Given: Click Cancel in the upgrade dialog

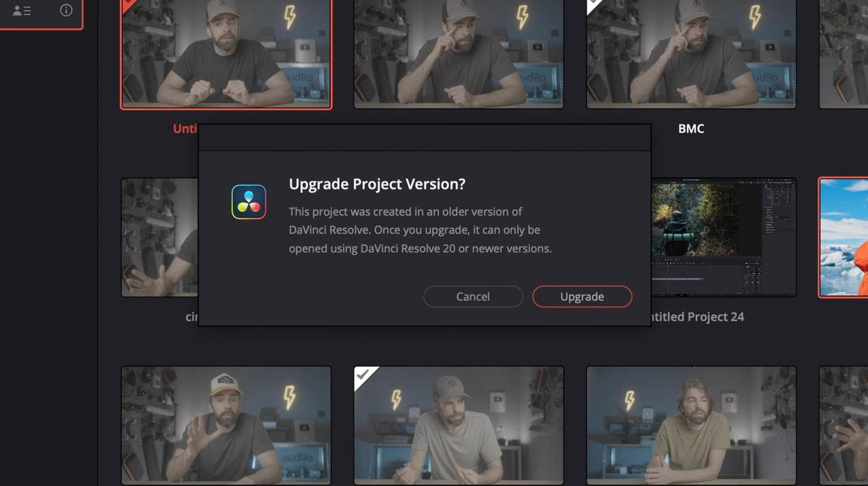Looking at the screenshot, I should pyautogui.click(x=473, y=297).
